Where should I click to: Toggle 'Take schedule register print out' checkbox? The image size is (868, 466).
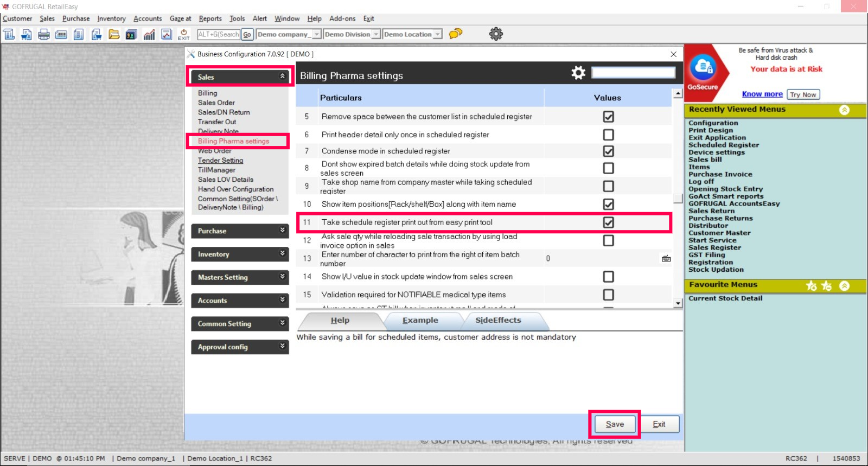(x=609, y=222)
